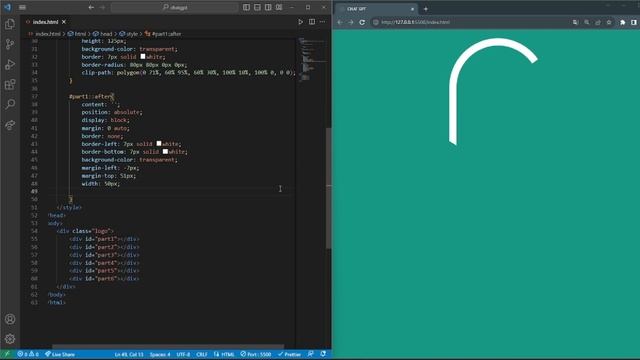Click the translate icon in the browser address bar
Viewport: 640px width, 360px height.
pos(575,22)
